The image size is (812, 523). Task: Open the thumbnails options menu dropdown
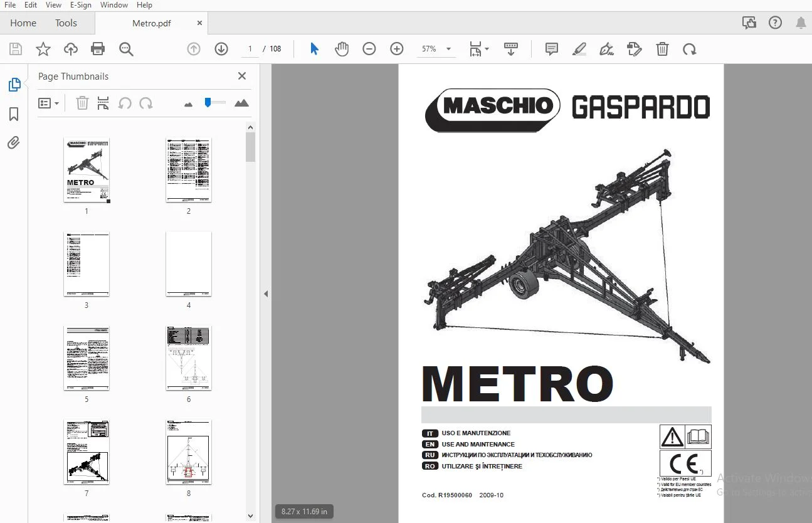49,103
